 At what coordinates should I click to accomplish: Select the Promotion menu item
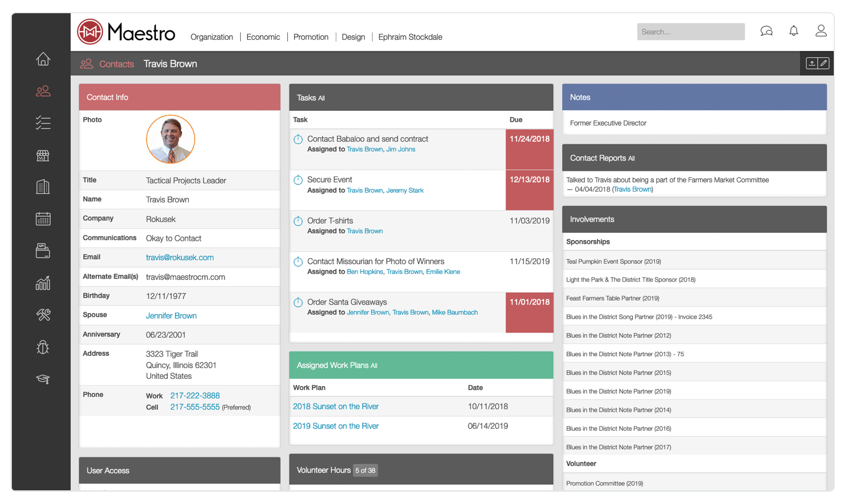click(x=311, y=37)
